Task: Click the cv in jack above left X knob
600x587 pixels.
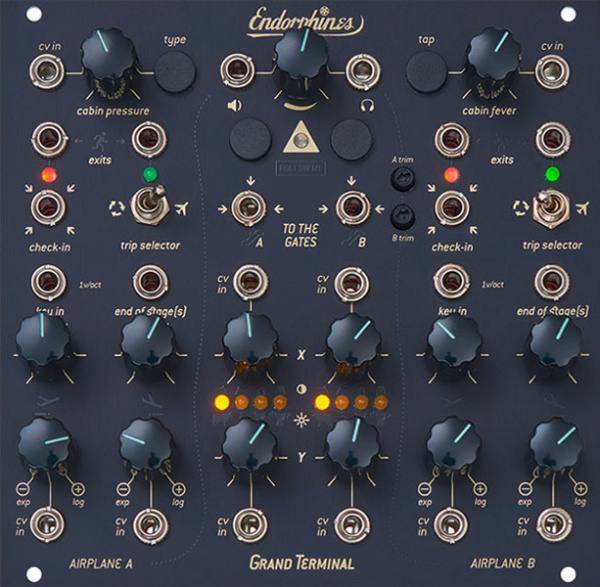Action: pos(250,282)
